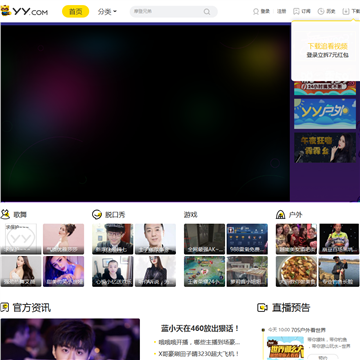The height and width of the screenshot is (360, 360).
Task: Click the 游戏 section heading
Action: coord(191,215)
